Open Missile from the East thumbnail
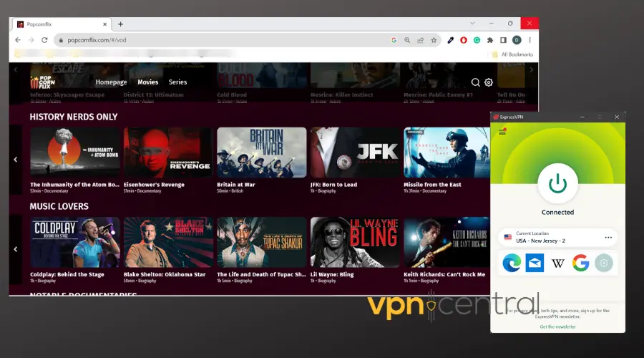This screenshot has height=358, width=644. [447, 153]
